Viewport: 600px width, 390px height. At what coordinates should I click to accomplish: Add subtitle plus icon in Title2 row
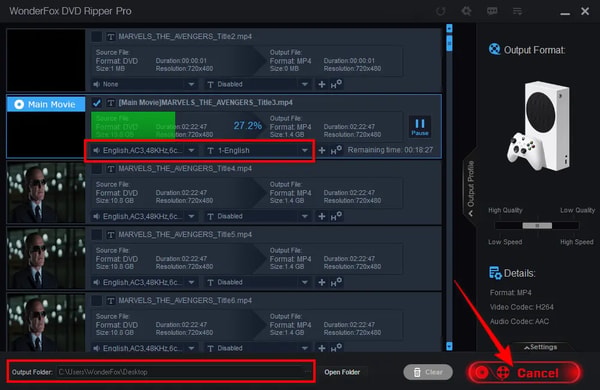point(322,84)
